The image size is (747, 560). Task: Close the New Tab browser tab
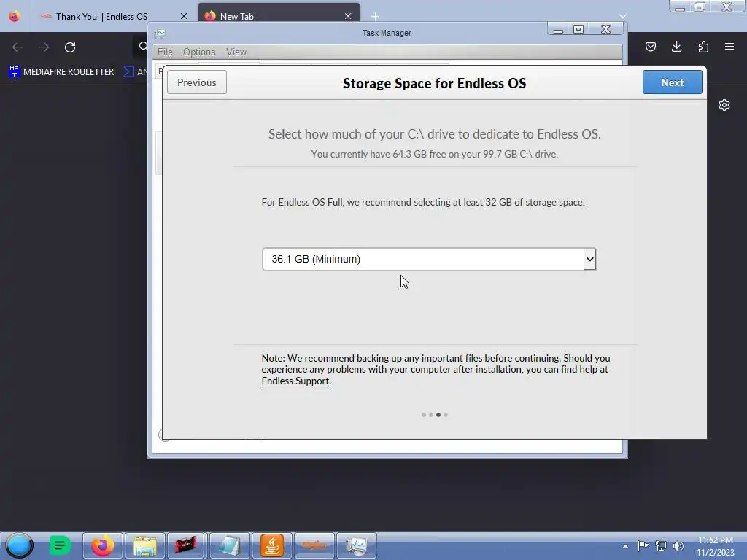(348, 16)
